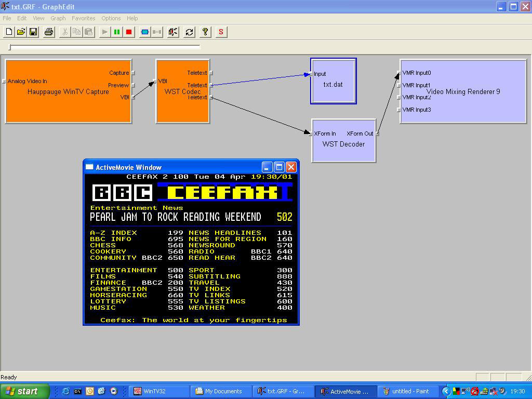The width and height of the screenshot is (532, 399).
Task: Click the VMR Input0 pin
Action: 399,73
